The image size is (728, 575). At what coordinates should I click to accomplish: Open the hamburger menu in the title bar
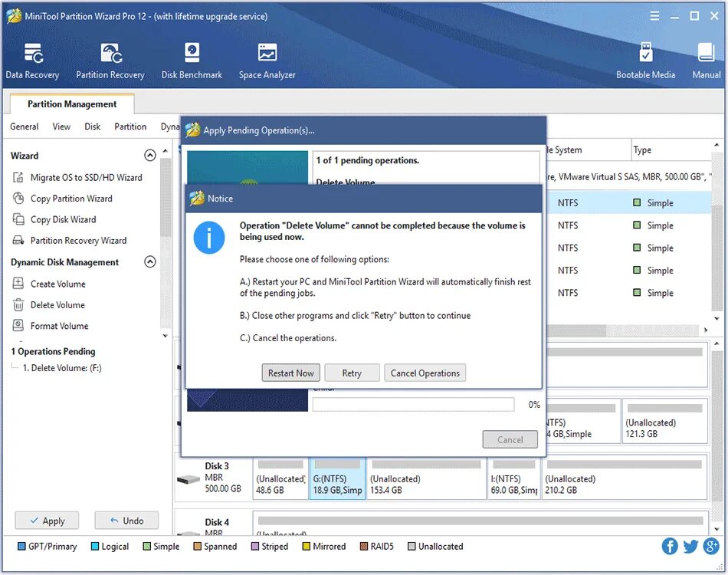click(654, 16)
